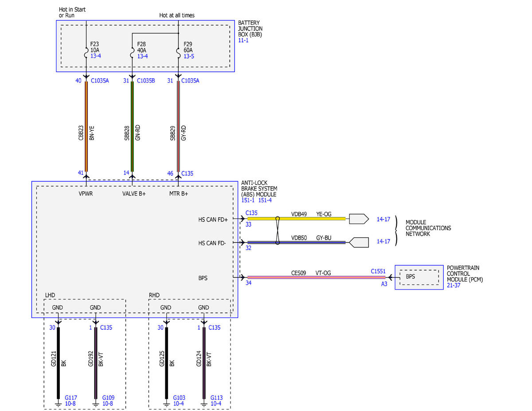The width and height of the screenshot is (532, 411).
Task: Open connector C135 above pin 33
Action: [251, 213]
